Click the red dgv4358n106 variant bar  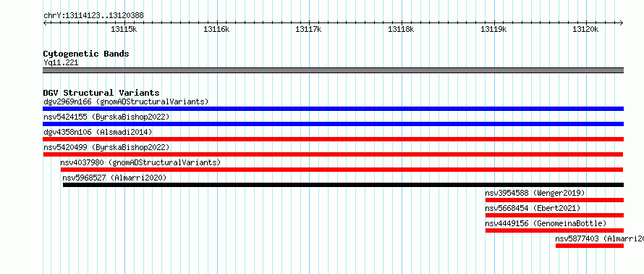tap(333, 139)
